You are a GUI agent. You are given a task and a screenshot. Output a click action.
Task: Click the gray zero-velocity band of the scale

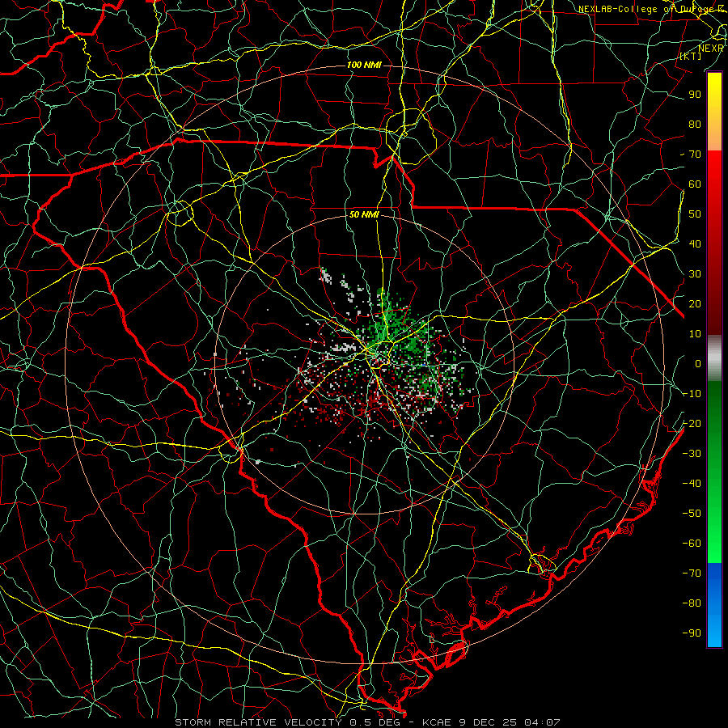pyautogui.click(x=714, y=358)
